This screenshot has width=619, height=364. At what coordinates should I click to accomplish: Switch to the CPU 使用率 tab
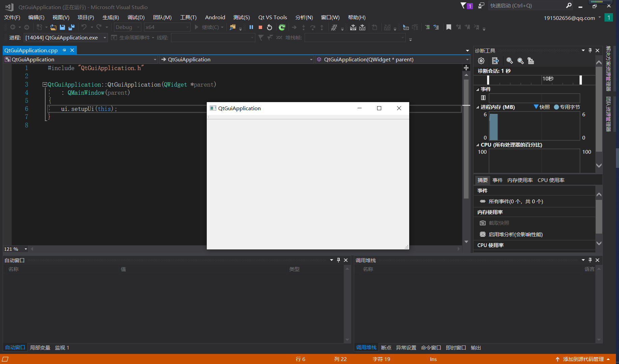click(551, 180)
